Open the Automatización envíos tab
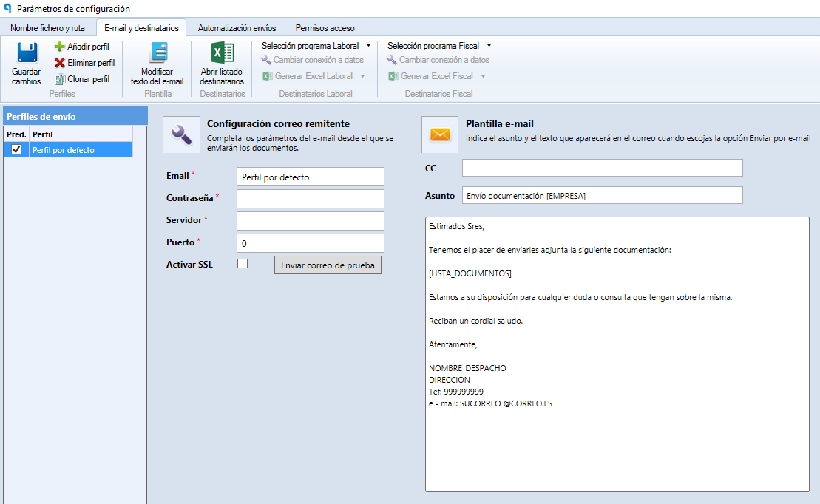 237,27
